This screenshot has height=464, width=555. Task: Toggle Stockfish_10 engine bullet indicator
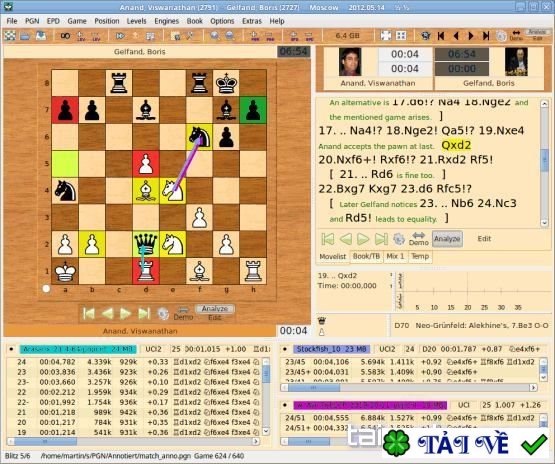point(285,349)
